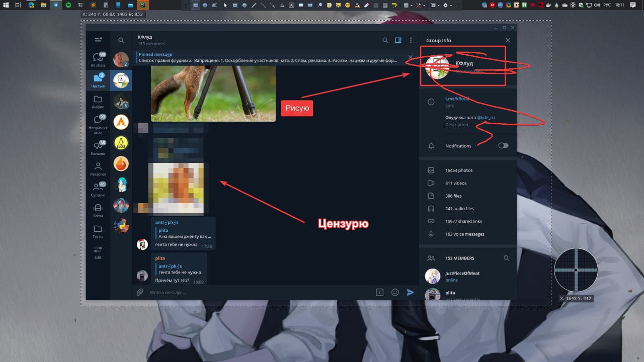Select the eraser tool in capture toolbar
644x362 pixels.
[366, 5]
